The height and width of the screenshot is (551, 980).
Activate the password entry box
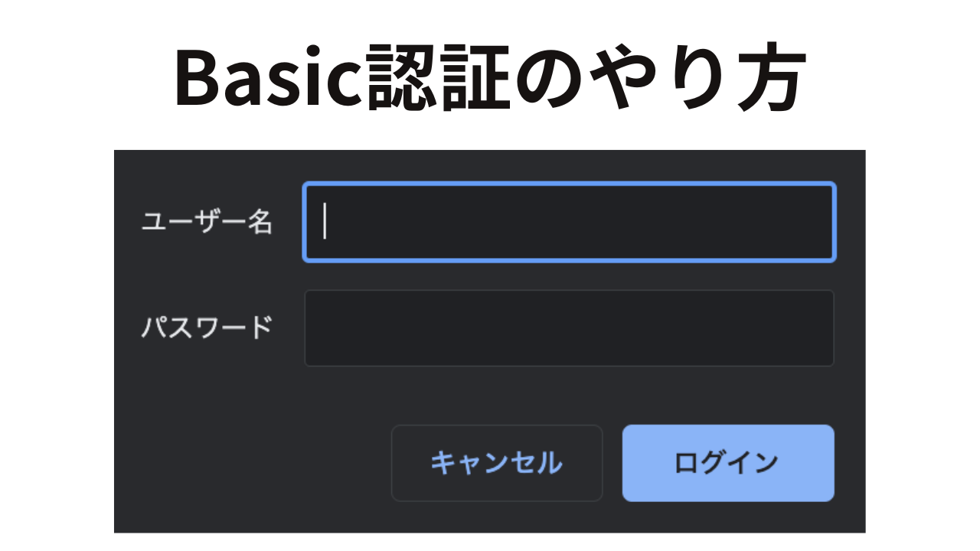tap(569, 328)
